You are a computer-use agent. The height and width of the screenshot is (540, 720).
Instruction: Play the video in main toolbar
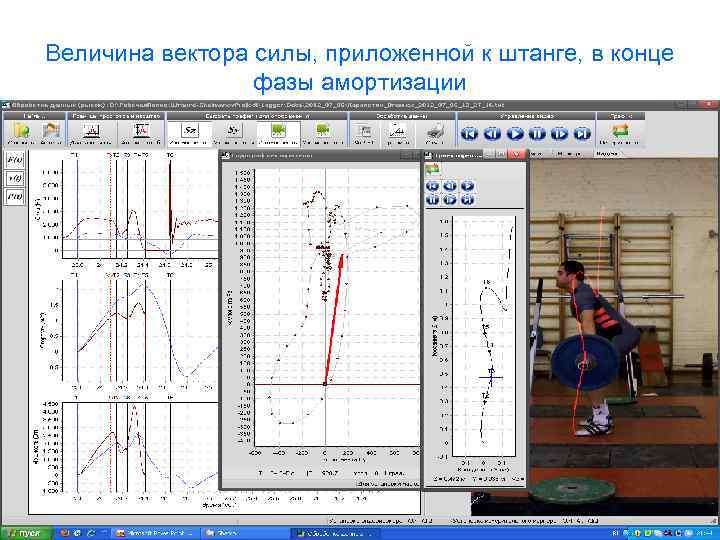coord(515,134)
